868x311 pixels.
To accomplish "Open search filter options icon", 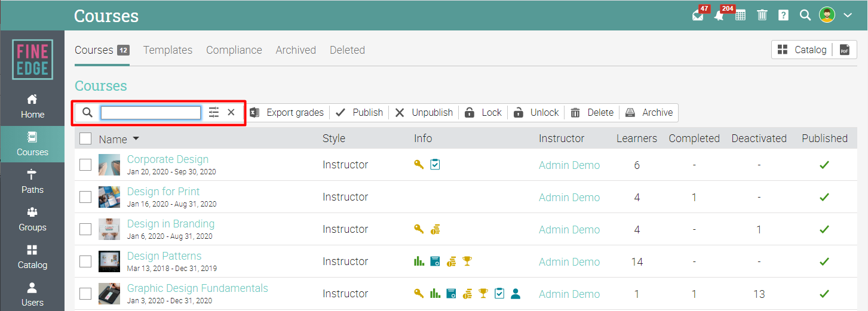I will click(x=214, y=112).
